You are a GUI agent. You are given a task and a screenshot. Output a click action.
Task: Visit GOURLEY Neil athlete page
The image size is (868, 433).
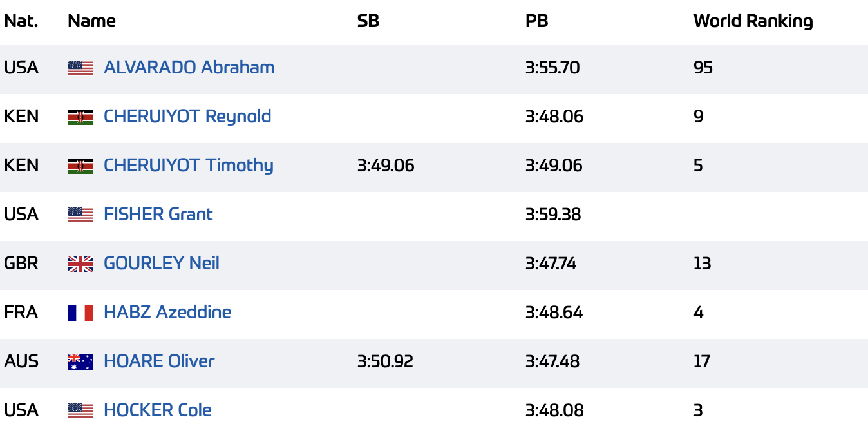[x=162, y=264]
